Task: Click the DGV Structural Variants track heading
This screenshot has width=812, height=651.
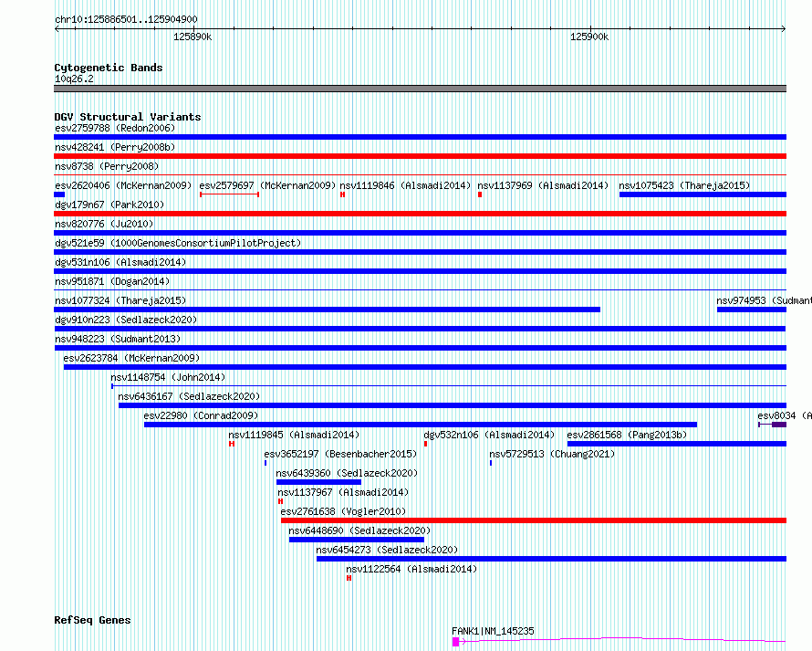Action: [128, 117]
